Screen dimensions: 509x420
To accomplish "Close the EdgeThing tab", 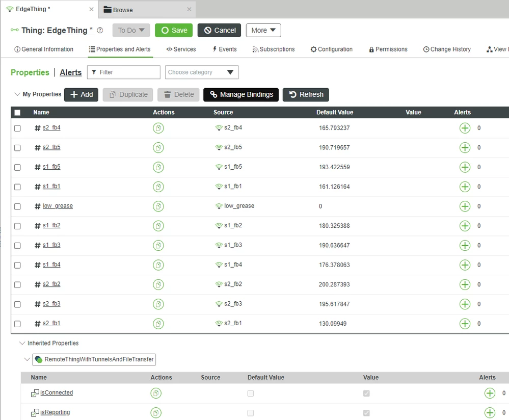I will click(x=92, y=9).
